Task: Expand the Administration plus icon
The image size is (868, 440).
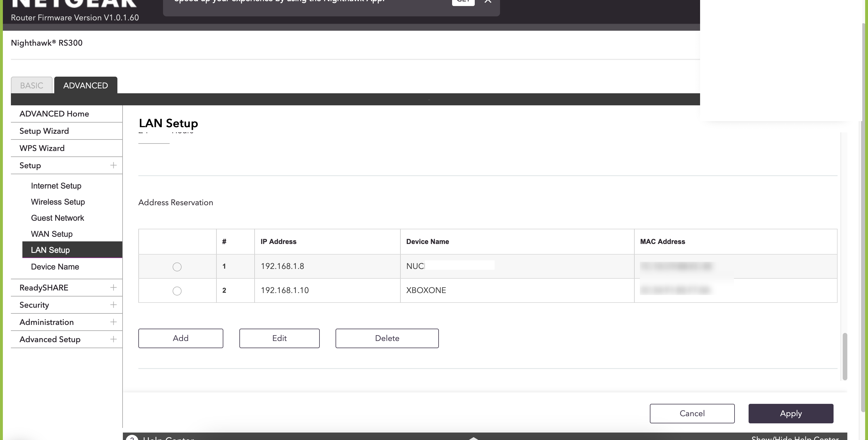Action: (113, 322)
